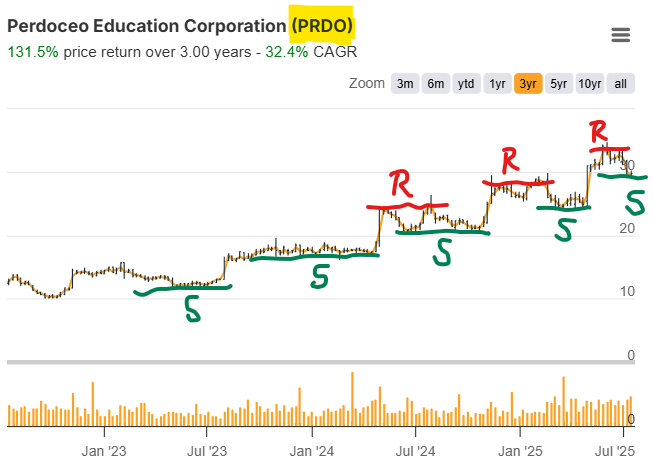Click the 131.5% price return figure

[32, 51]
